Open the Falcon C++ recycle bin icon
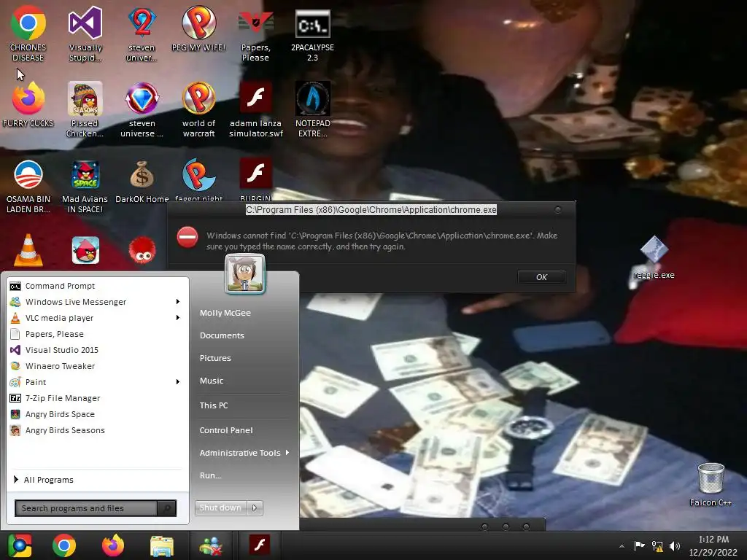747x560 pixels. tap(711, 484)
